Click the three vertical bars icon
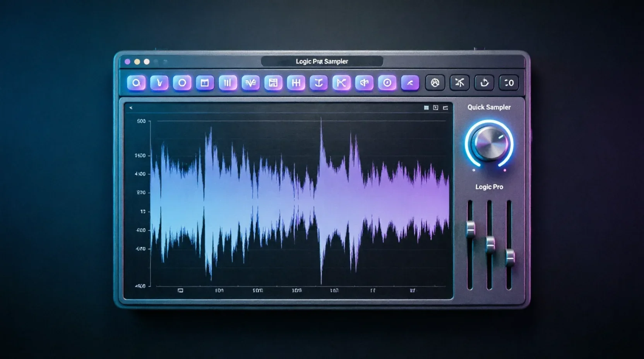This screenshot has width=644, height=359. point(228,83)
